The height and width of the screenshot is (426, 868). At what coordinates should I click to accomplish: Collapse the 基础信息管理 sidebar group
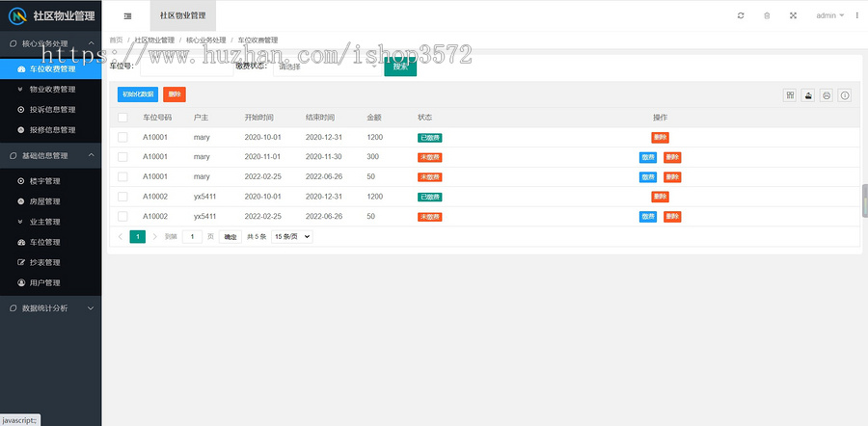[51, 155]
